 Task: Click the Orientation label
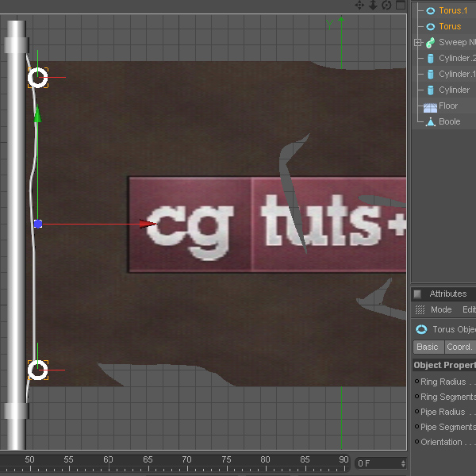(441, 442)
